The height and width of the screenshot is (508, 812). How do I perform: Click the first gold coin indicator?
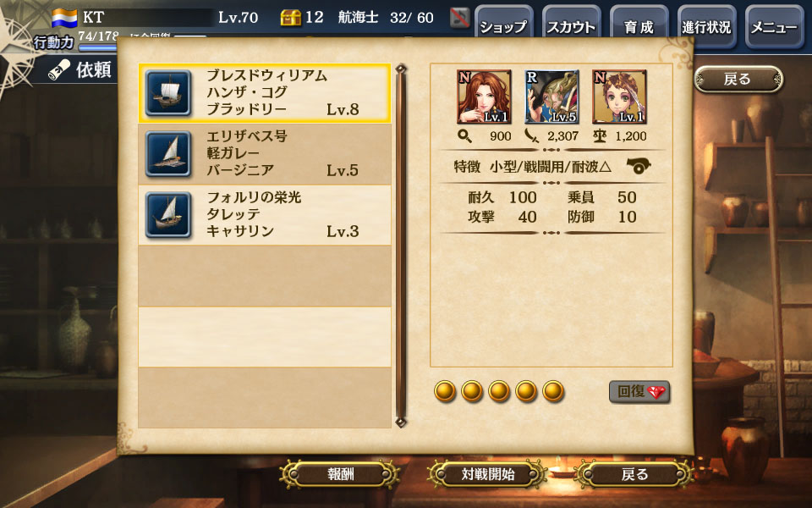coord(445,391)
